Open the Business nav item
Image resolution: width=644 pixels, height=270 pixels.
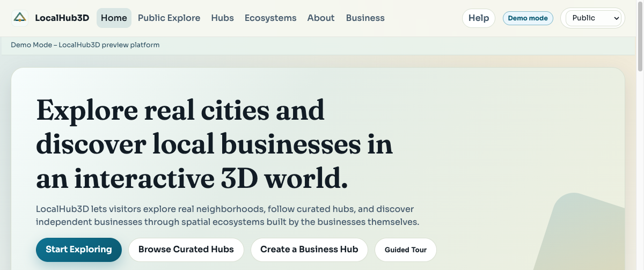365,18
